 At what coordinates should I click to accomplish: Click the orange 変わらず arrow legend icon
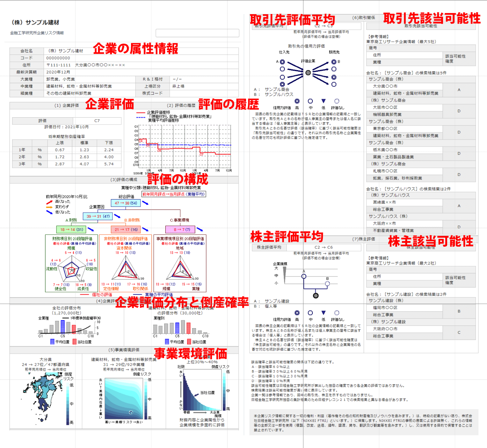click(49, 207)
